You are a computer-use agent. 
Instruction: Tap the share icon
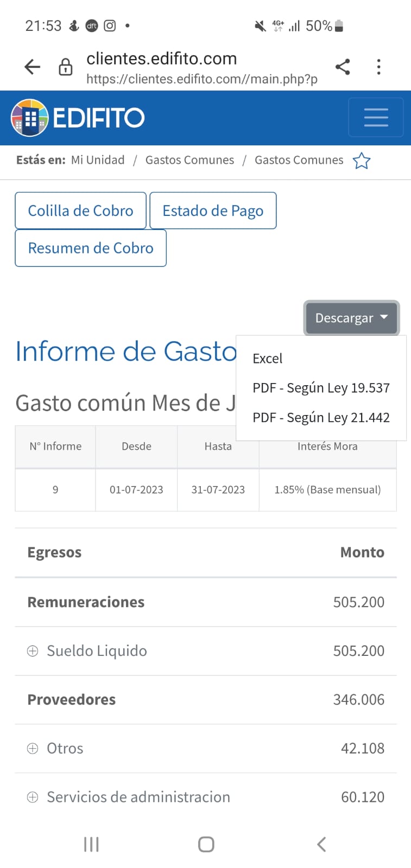pos(343,67)
